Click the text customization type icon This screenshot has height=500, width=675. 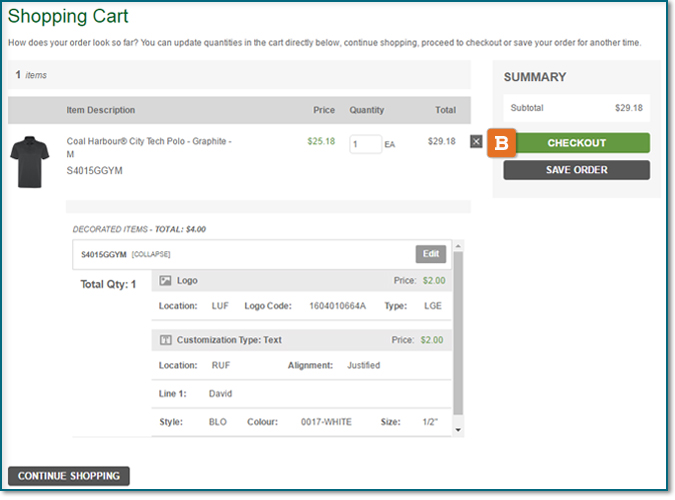pyautogui.click(x=166, y=340)
